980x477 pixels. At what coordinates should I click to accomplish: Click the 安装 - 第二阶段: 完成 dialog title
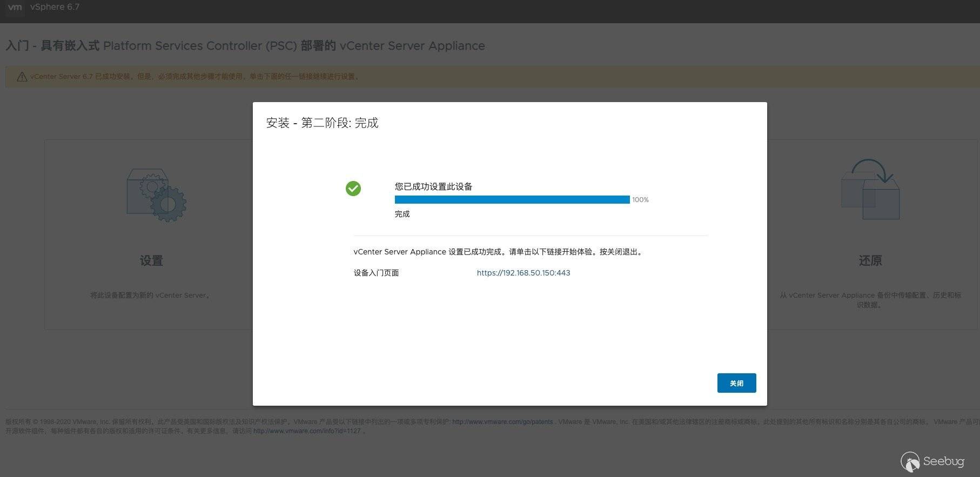[323, 123]
